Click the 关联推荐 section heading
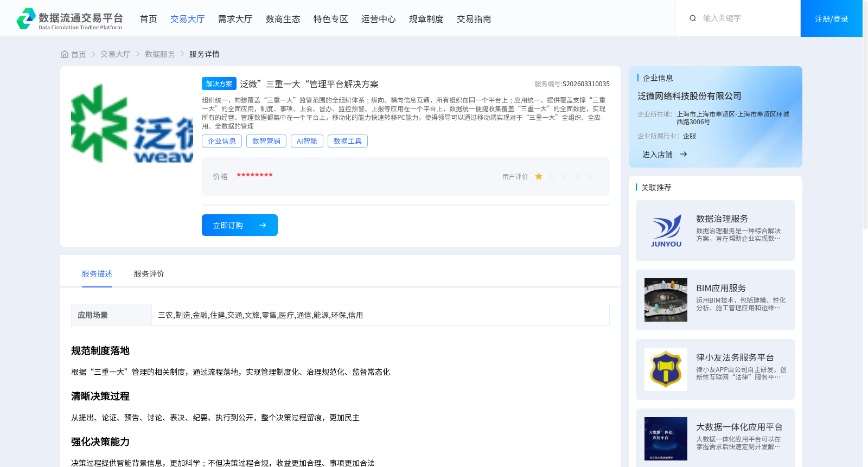This screenshot has width=868, height=467. 656,188
